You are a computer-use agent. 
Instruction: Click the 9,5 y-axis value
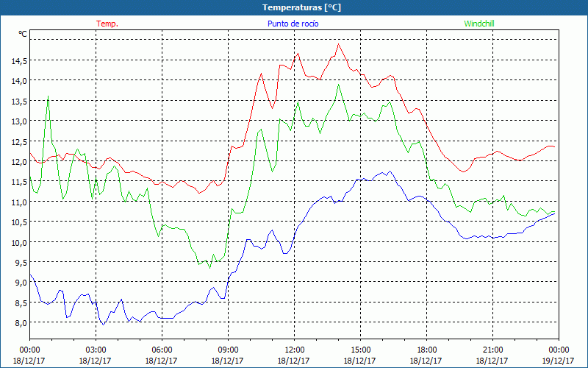coord(21,262)
